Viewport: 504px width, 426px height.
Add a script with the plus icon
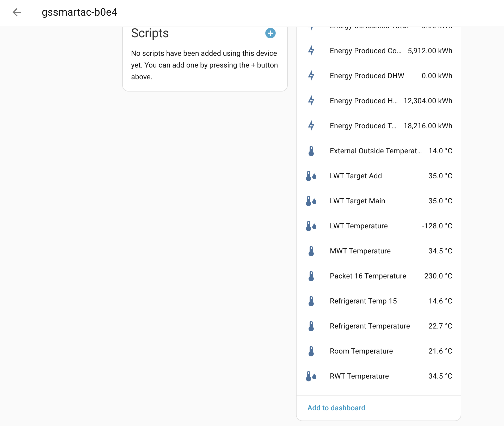coord(270,33)
